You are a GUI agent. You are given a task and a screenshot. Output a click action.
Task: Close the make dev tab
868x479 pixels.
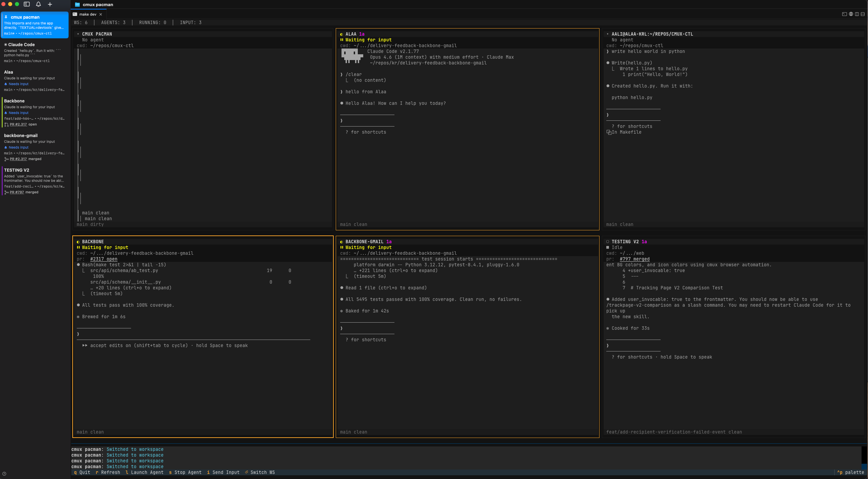101,14
